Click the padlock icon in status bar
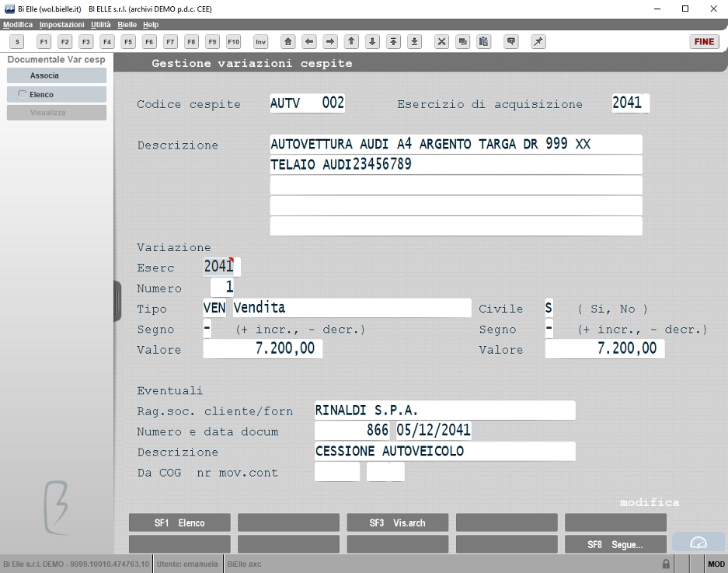Image resolution: width=728 pixels, height=573 pixels. (x=666, y=564)
